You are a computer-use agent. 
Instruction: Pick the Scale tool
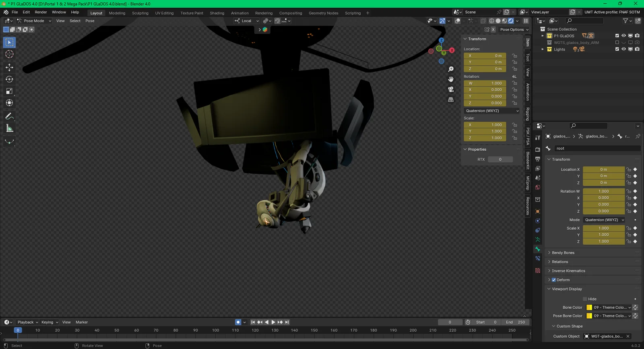[x=9, y=91]
